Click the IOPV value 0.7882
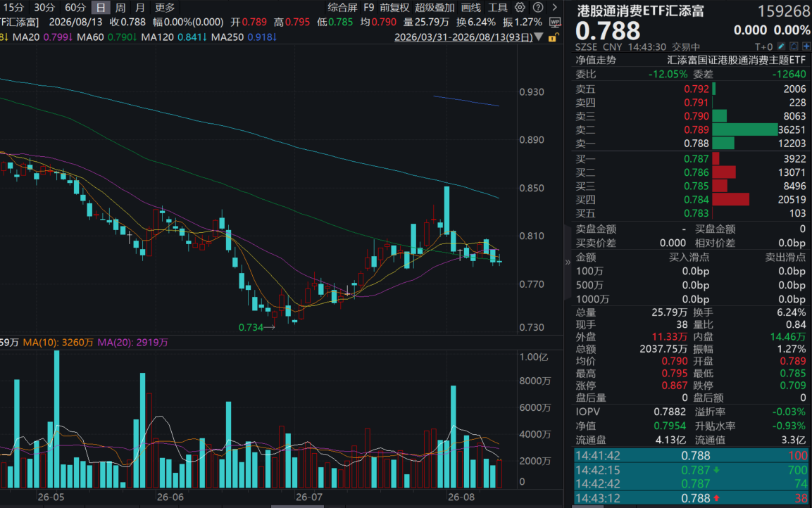812x508 pixels. coord(669,412)
